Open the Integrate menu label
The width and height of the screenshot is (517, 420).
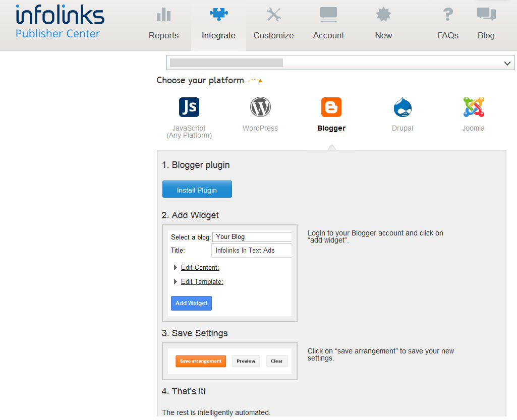(x=218, y=36)
